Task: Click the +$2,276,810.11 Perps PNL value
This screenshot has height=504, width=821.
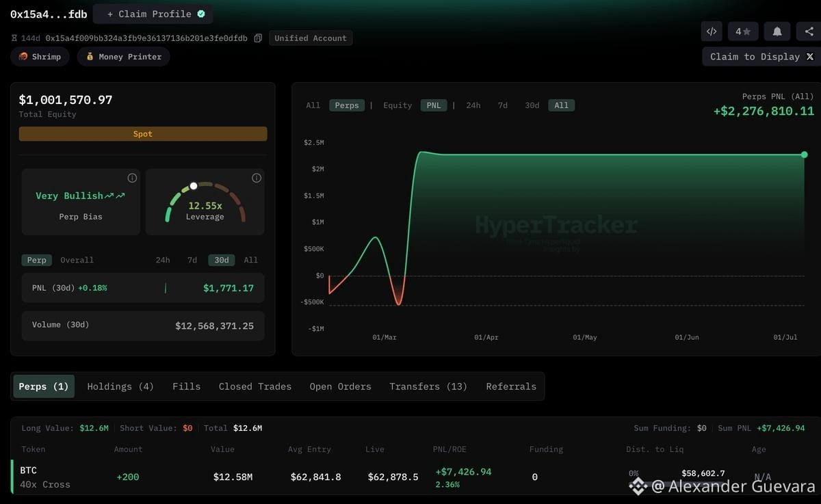Action: [764, 111]
